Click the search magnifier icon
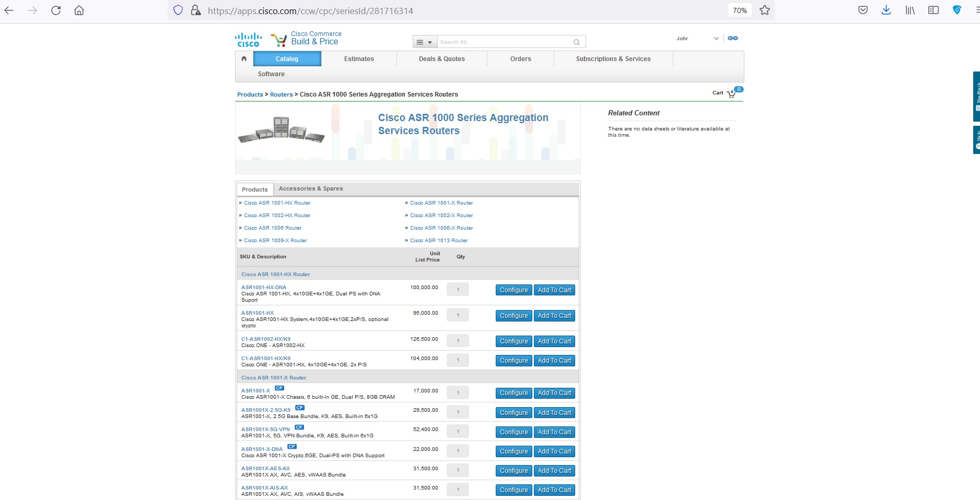 [x=577, y=42]
